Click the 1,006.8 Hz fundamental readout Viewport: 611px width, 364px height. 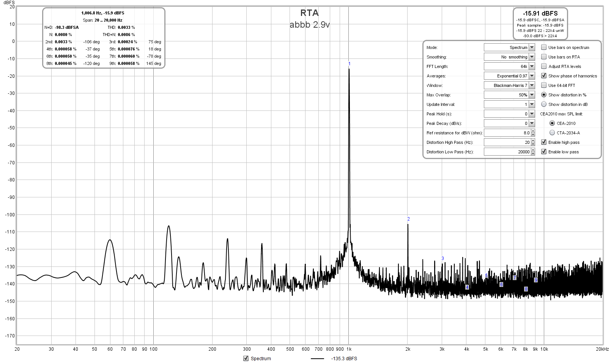pyautogui.click(x=103, y=13)
